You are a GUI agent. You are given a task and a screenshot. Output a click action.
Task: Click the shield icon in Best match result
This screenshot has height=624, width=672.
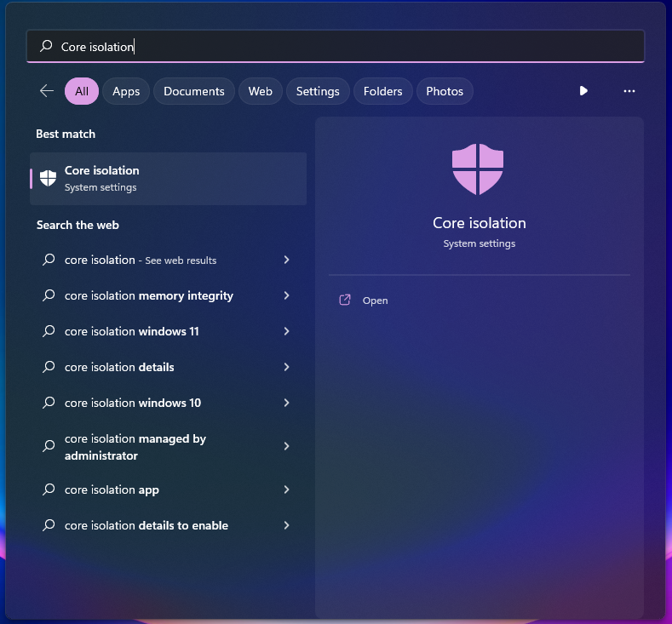48,178
